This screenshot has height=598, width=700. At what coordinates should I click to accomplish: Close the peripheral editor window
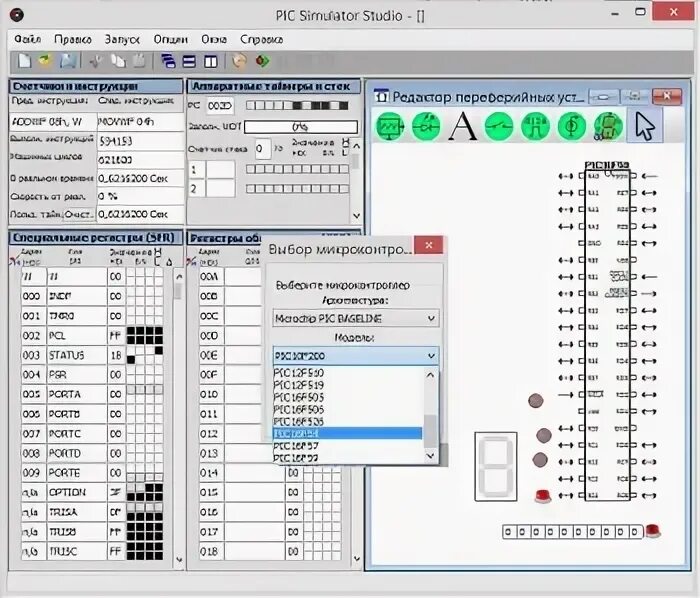[667, 96]
